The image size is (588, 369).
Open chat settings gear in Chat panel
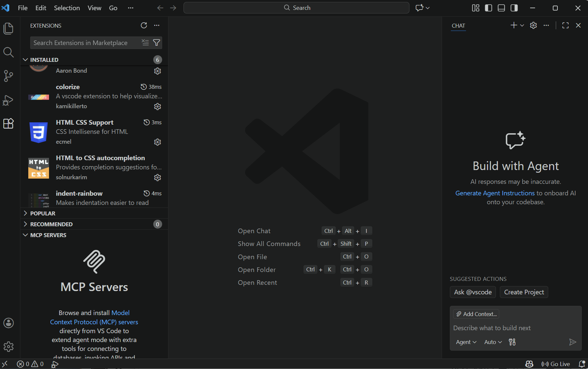coord(533,25)
